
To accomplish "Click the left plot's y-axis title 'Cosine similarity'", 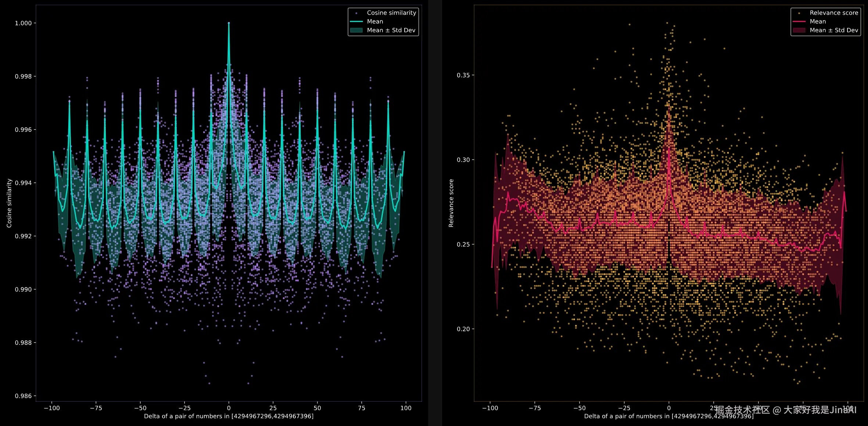I will click(x=9, y=203).
